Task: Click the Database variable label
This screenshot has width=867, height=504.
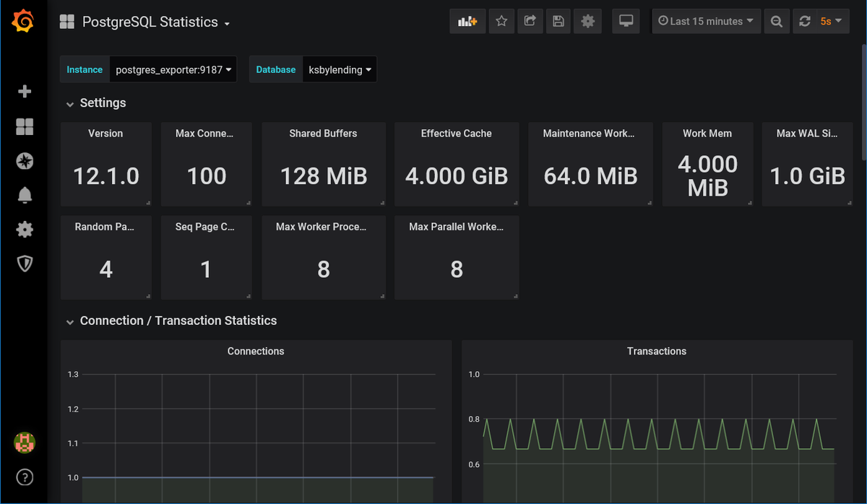Action: tap(276, 70)
